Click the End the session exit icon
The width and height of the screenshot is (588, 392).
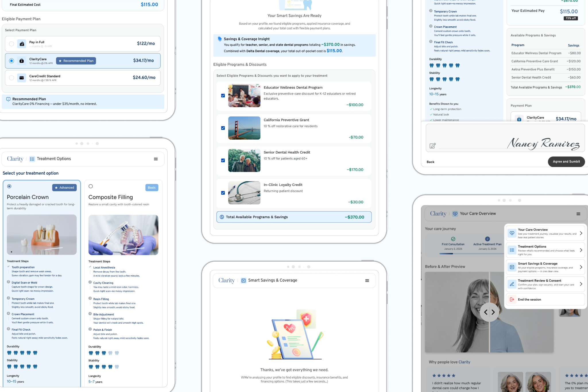pos(512,300)
